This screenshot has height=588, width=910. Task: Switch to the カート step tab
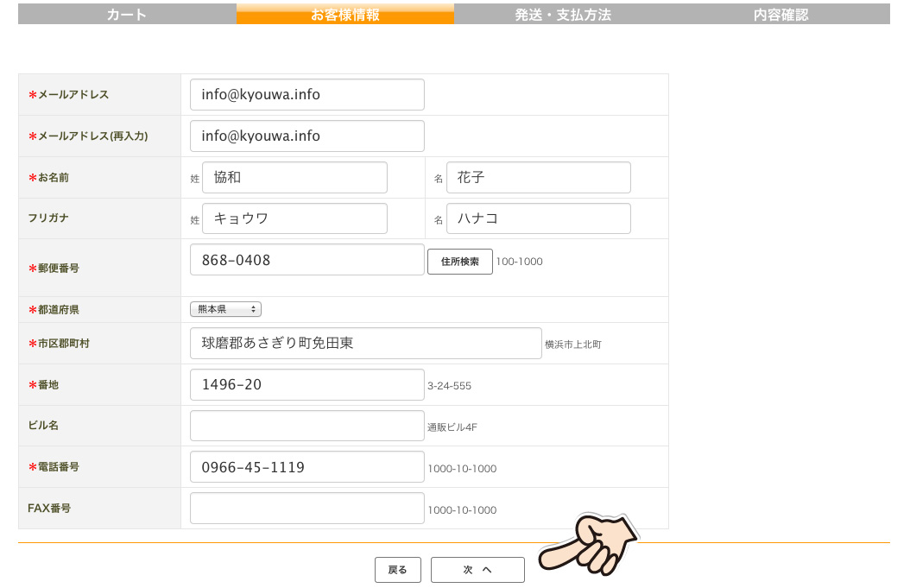[127, 15]
